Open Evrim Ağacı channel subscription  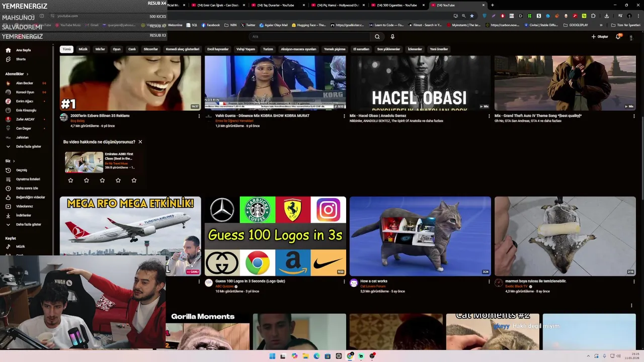[24, 101]
